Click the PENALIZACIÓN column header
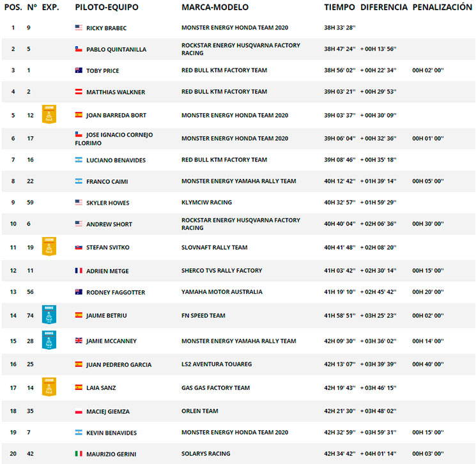This screenshot has height=464, width=476. (x=442, y=6)
